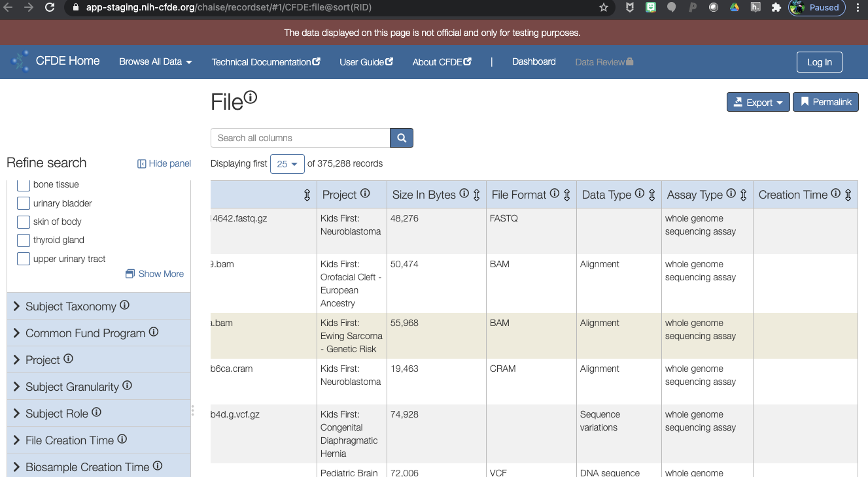Sort by Size In Bytes column arrows
The height and width of the screenshot is (477, 868).
point(477,195)
